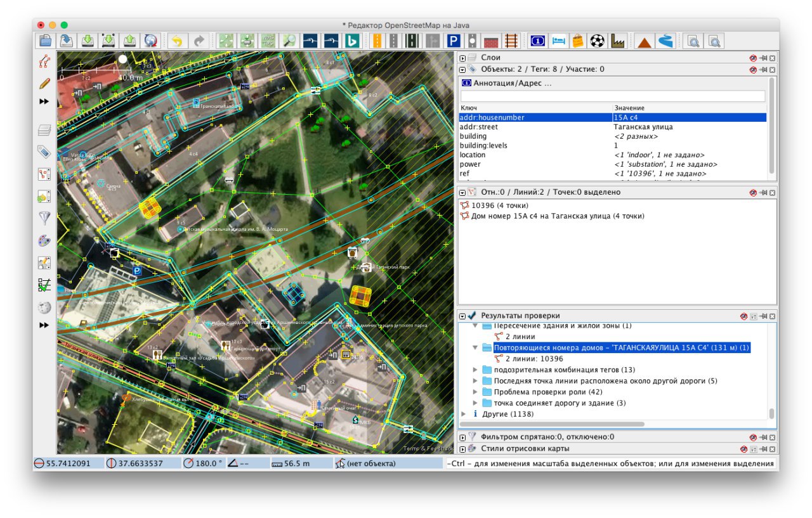Select the power tag row

point(613,164)
